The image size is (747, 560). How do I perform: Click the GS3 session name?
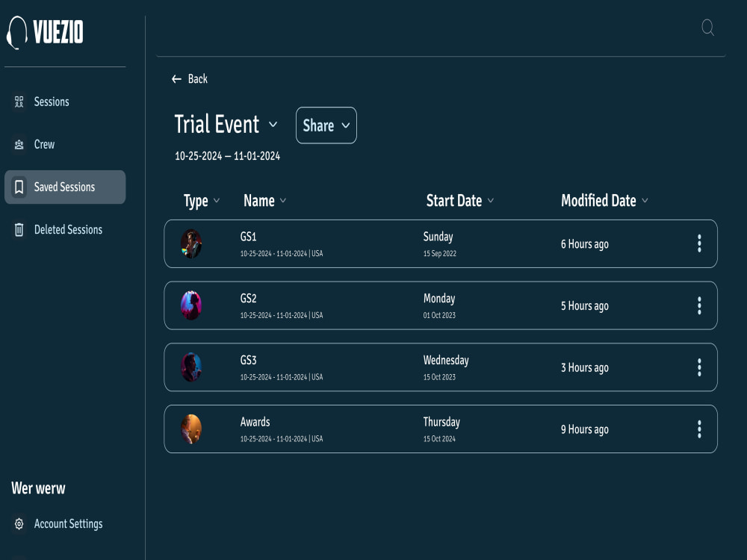(x=248, y=360)
